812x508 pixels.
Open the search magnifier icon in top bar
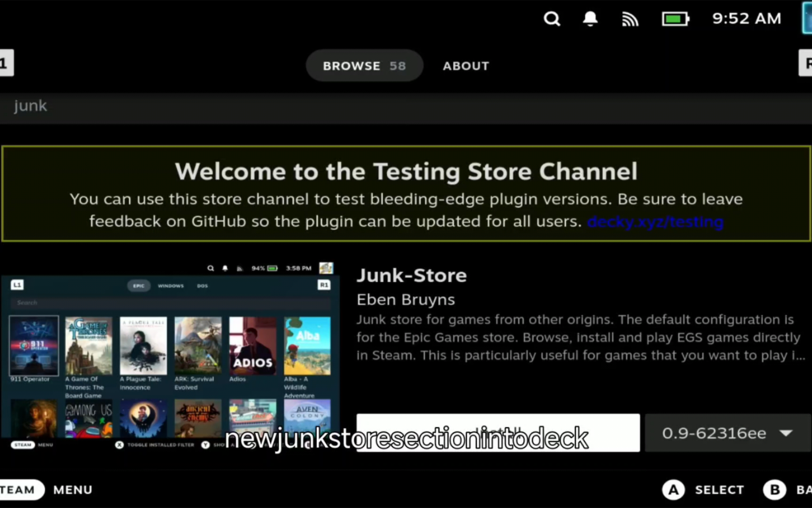pos(552,19)
